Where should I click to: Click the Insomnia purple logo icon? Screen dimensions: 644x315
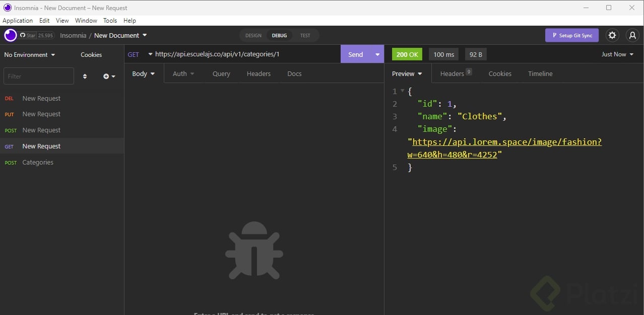[10, 35]
